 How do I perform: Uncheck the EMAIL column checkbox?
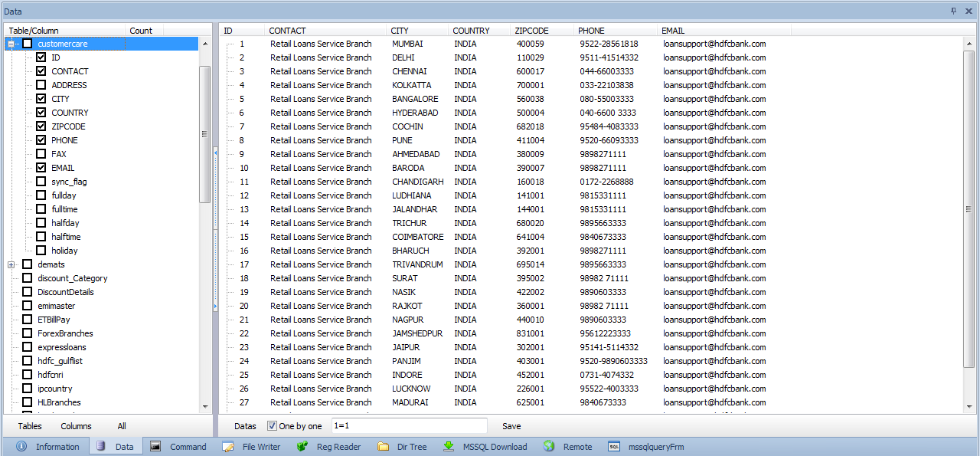click(x=41, y=168)
